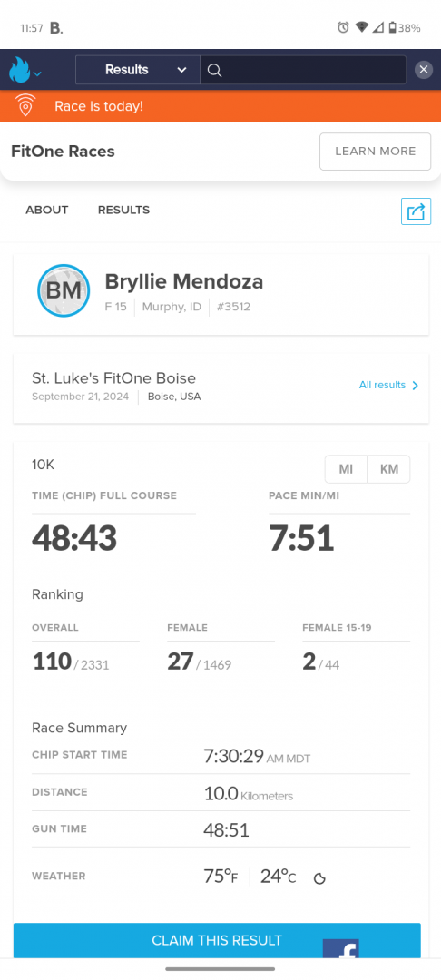441x980 pixels.
Task: Tap the Facebook share icon
Action: [x=340, y=949]
